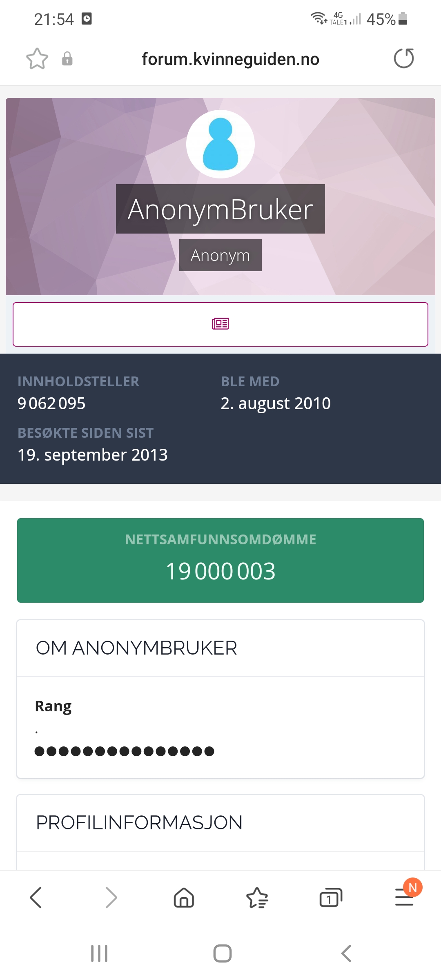This screenshot has height=980, width=441.
Task: Tap the rank dots under Rang
Action: pos(125,751)
